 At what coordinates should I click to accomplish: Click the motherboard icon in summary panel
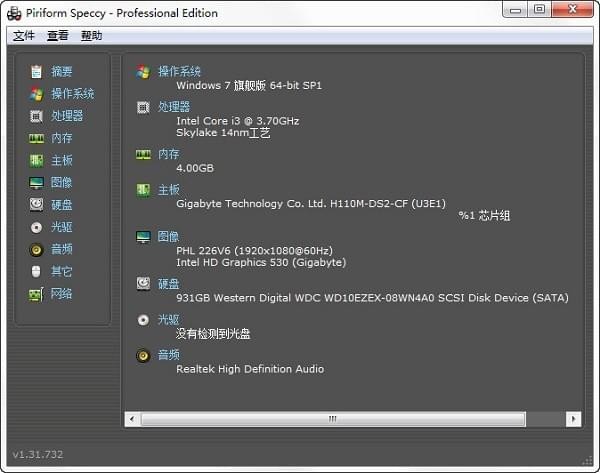[143, 190]
